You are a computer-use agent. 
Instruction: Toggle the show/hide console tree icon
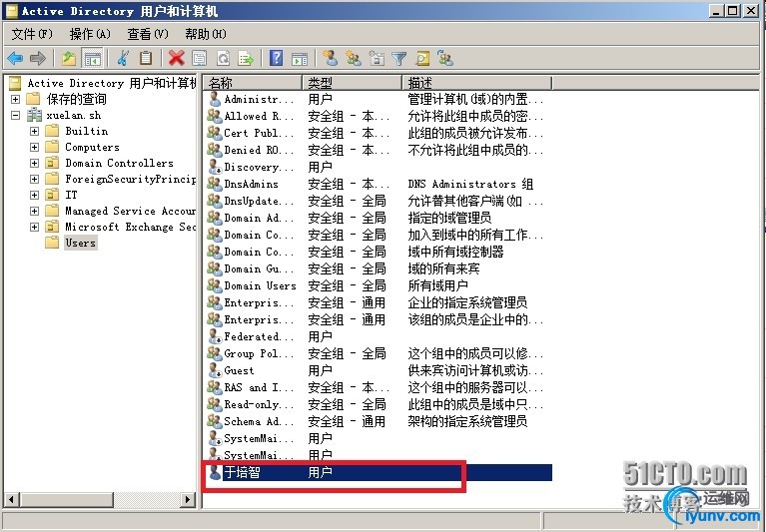point(92,59)
